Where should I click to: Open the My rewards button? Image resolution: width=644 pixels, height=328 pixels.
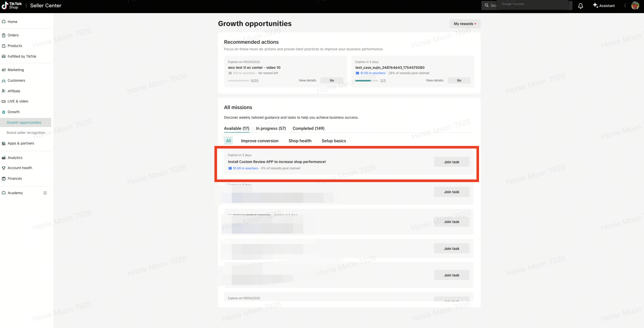[465, 24]
